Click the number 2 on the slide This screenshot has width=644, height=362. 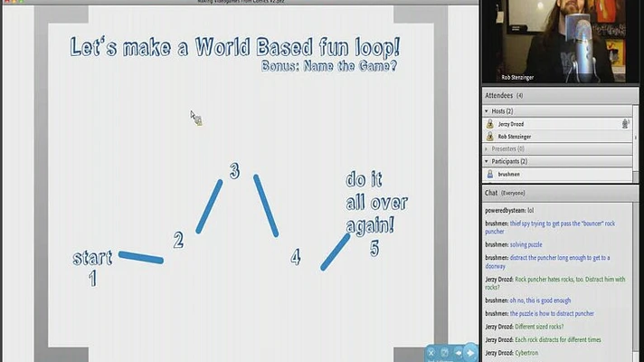[178, 240]
